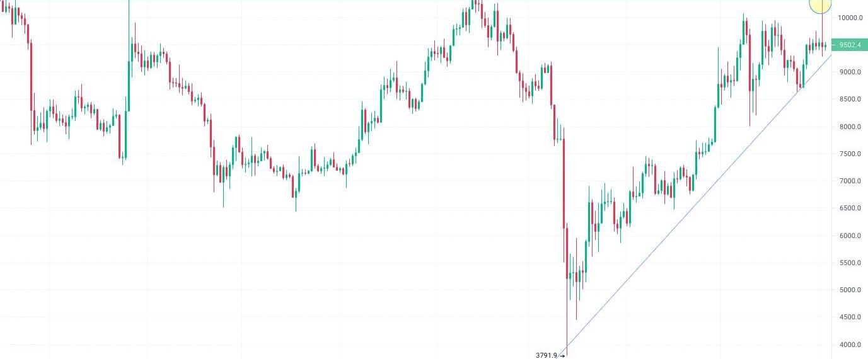Click the green 9502.4 current price tag
Screen dimensions: 868x359
(850, 45)
